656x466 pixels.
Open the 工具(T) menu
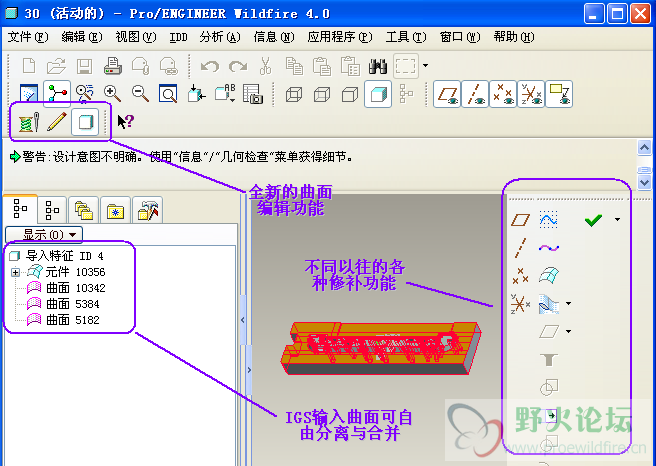(x=406, y=37)
